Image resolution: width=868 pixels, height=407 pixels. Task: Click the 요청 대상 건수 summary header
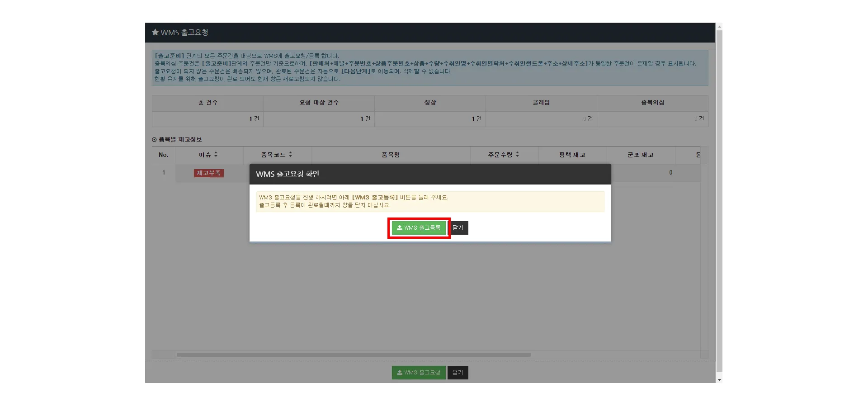[x=319, y=103]
